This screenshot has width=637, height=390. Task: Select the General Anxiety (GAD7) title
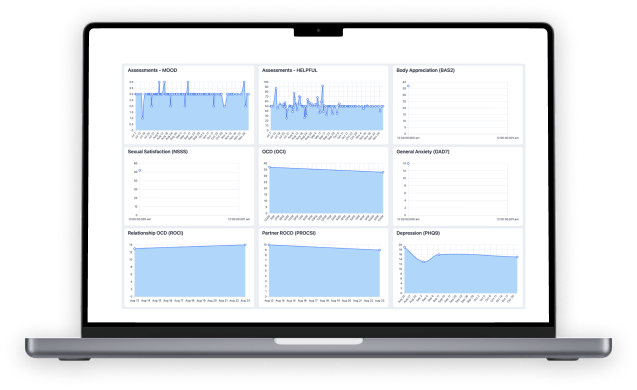click(x=423, y=152)
